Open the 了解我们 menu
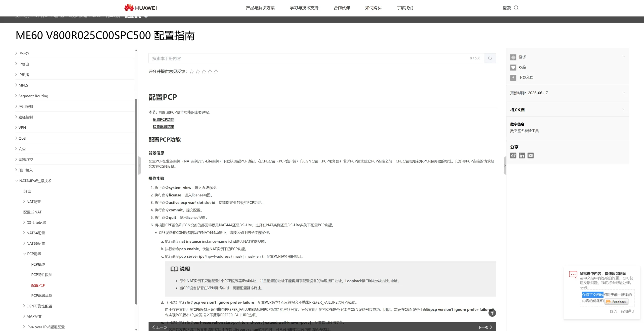Image resolution: width=644 pixels, height=331 pixels. coord(405,8)
